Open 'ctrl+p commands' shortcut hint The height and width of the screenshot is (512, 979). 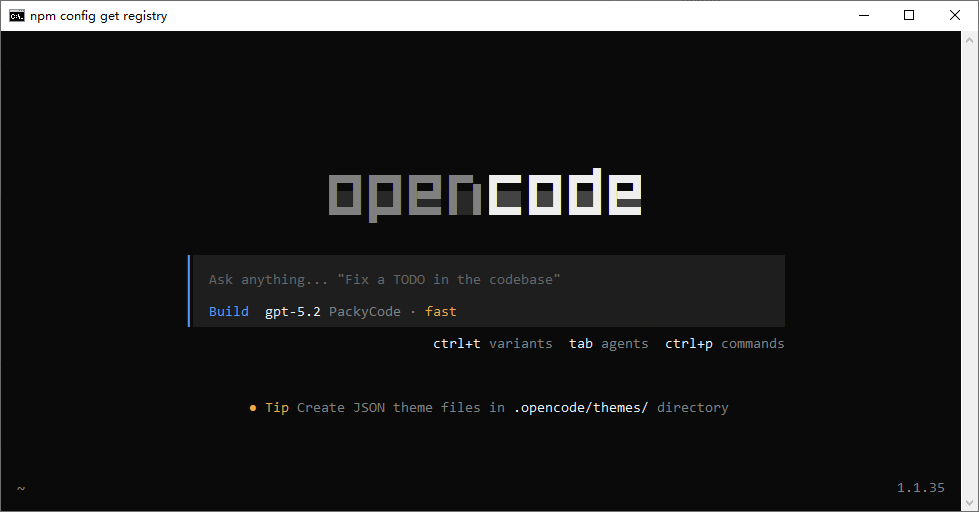point(724,344)
